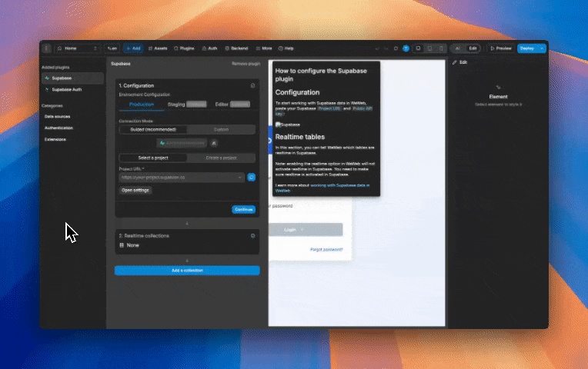Viewport: 588px width, 369px height.
Task: Click the Project URL link in help popup
Action: (x=329, y=108)
